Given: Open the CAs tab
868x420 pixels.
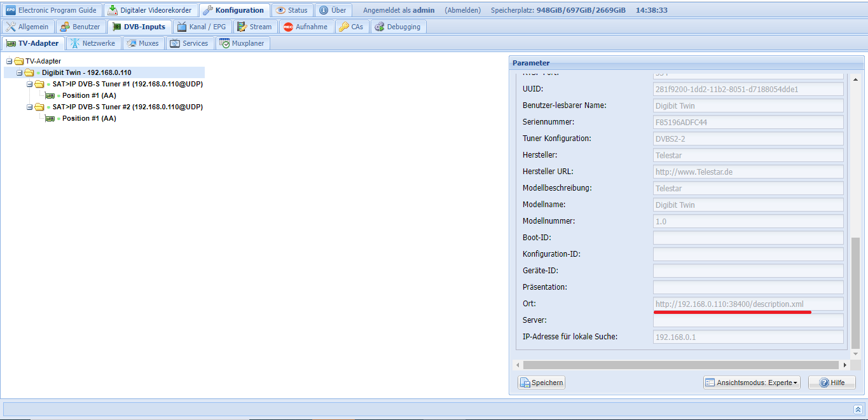Looking at the screenshot, I should [351, 27].
